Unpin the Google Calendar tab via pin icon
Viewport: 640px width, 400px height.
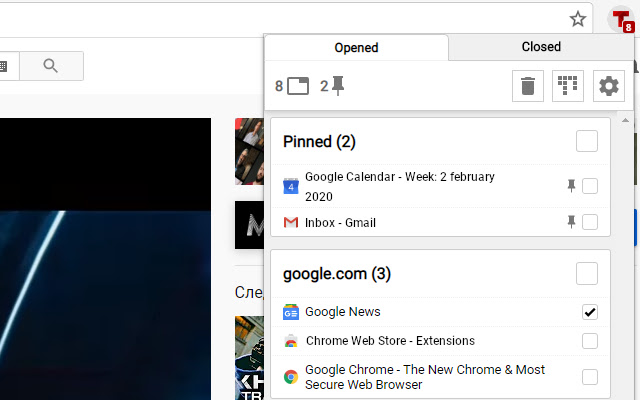(571, 186)
